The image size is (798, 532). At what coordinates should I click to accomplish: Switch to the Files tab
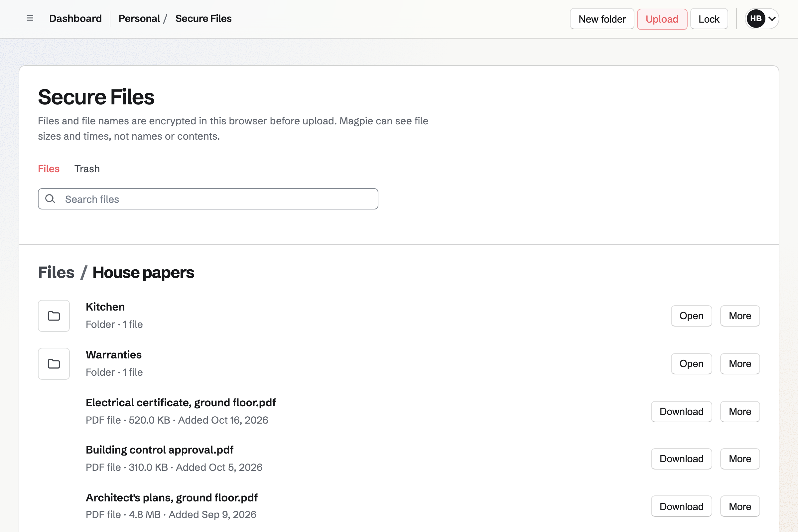pos(49,169)
